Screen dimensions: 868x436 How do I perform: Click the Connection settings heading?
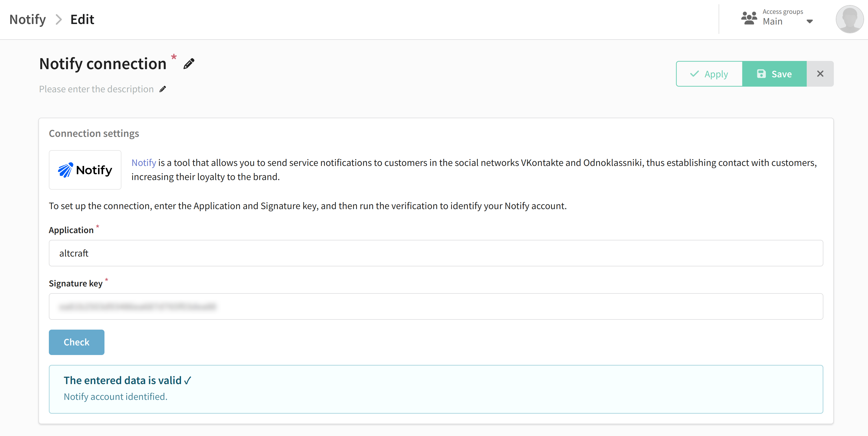(94, 133)
